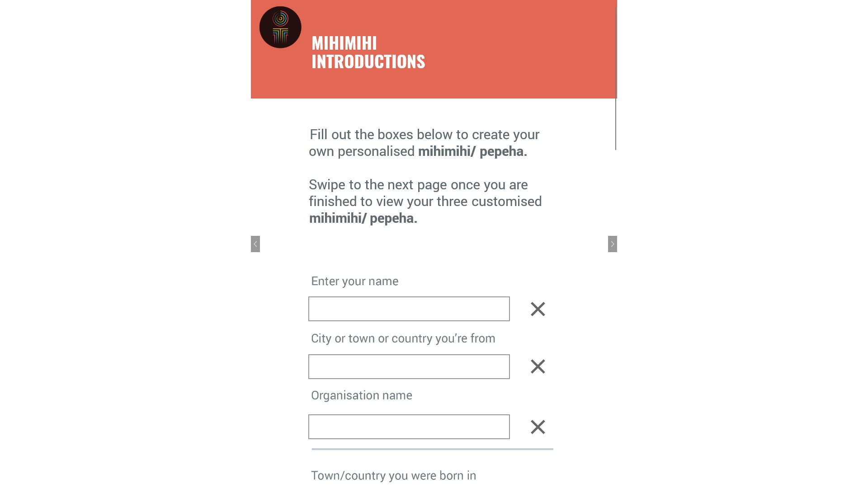This screenshot has height=488, width=868.
Task: Clear the organisation name field
Action: pos(538,427)
